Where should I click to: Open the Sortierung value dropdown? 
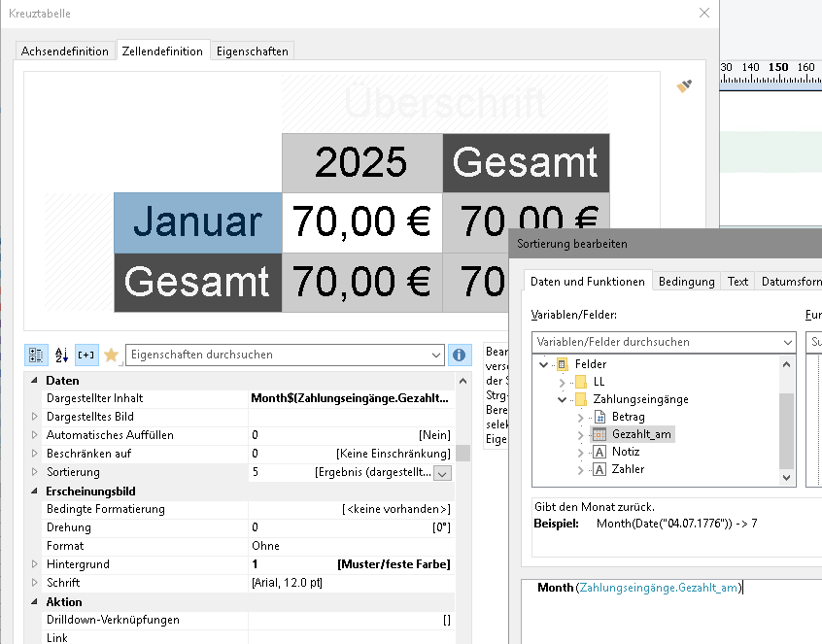(442, 473)
